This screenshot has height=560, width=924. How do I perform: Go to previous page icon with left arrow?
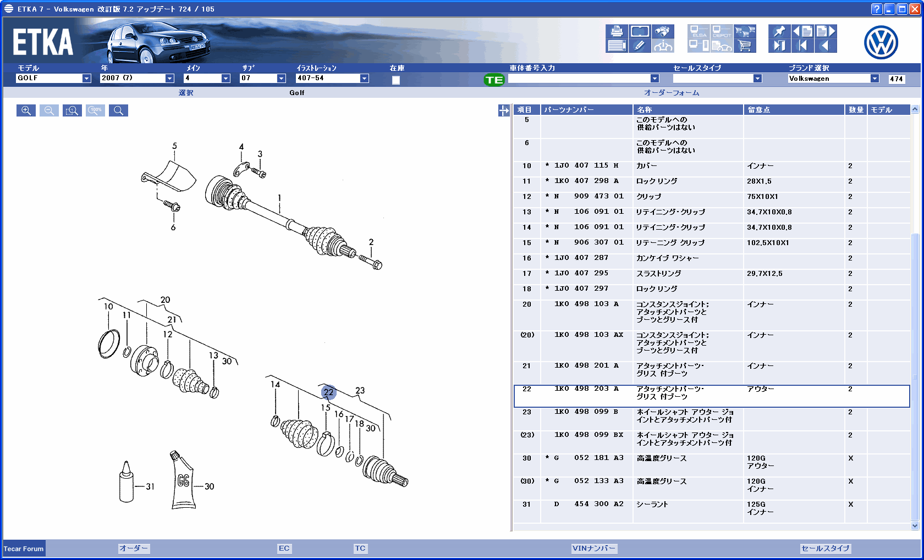[802, 31]
